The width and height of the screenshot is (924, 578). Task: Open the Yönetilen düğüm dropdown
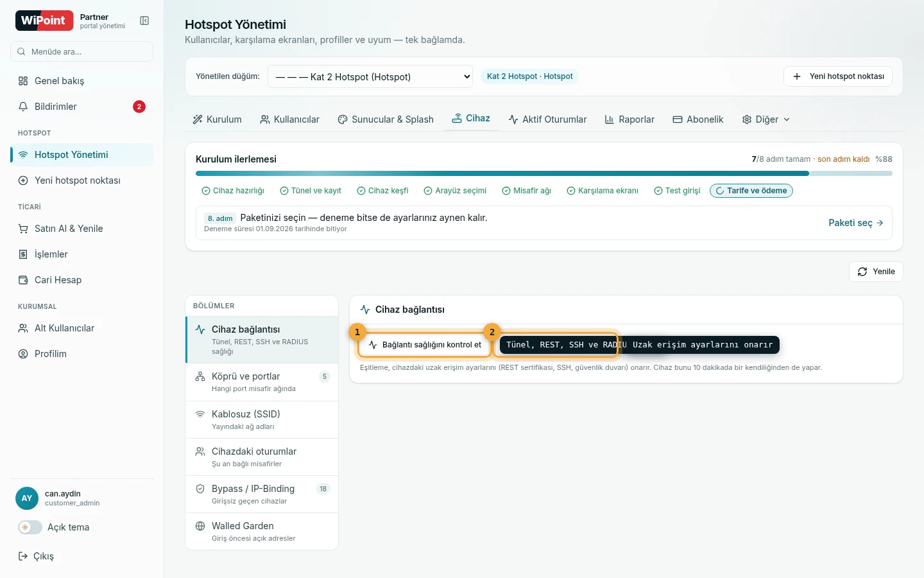[x=370, y=76]
